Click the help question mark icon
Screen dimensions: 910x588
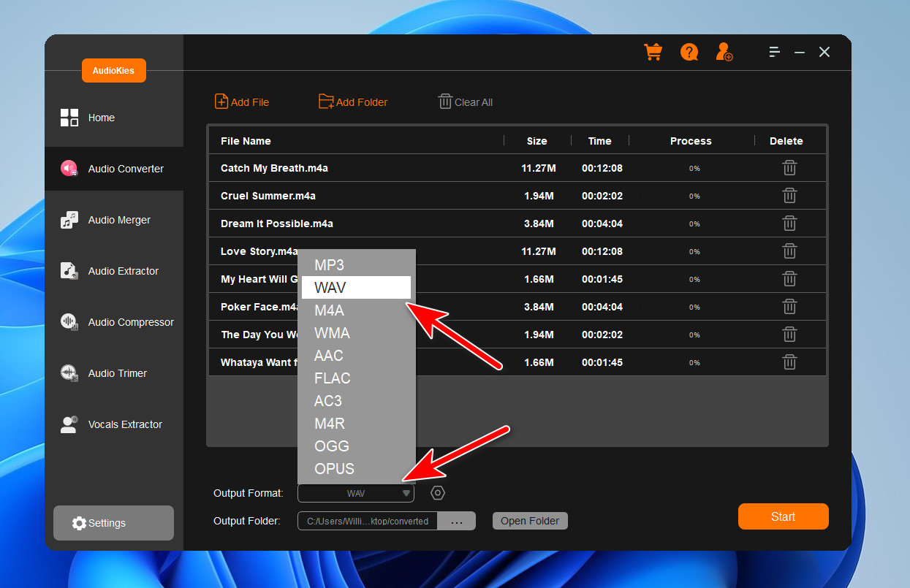click(689, 52)
